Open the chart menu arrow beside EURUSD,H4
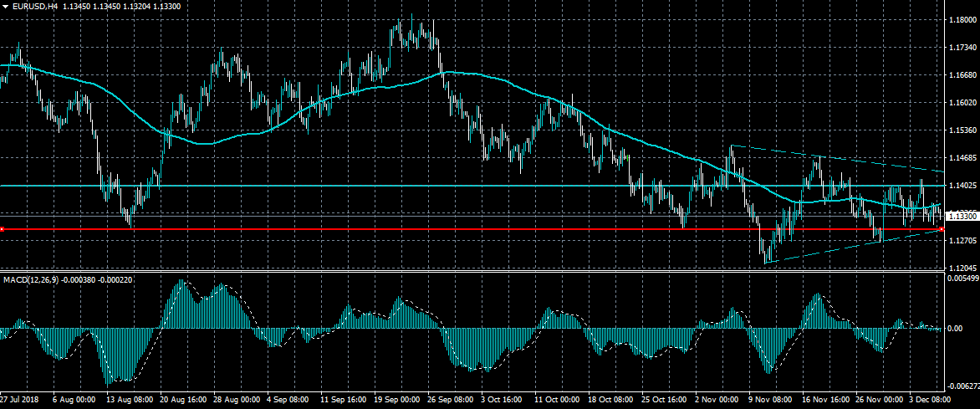Image resolution: width=980 pixels, height=409 pixels. tap(6, 6)
